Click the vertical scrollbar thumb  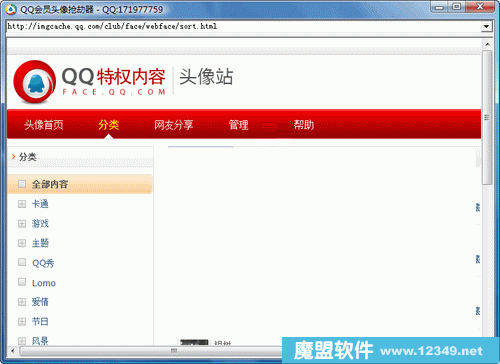[x=487, y=117]
